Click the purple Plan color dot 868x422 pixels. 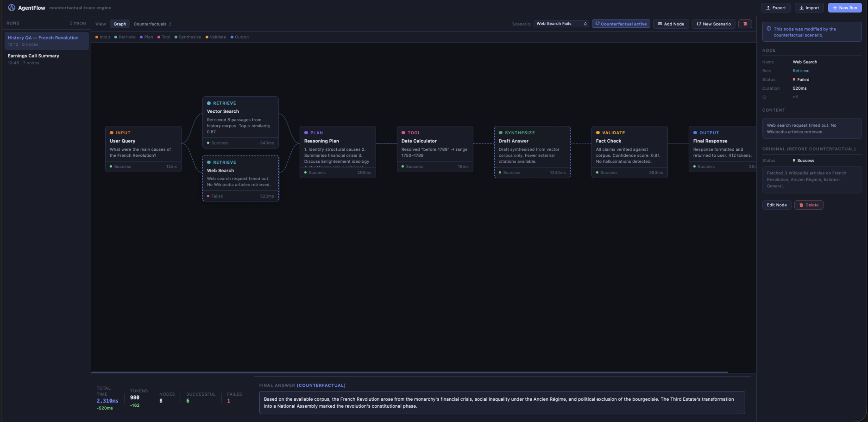141,37
